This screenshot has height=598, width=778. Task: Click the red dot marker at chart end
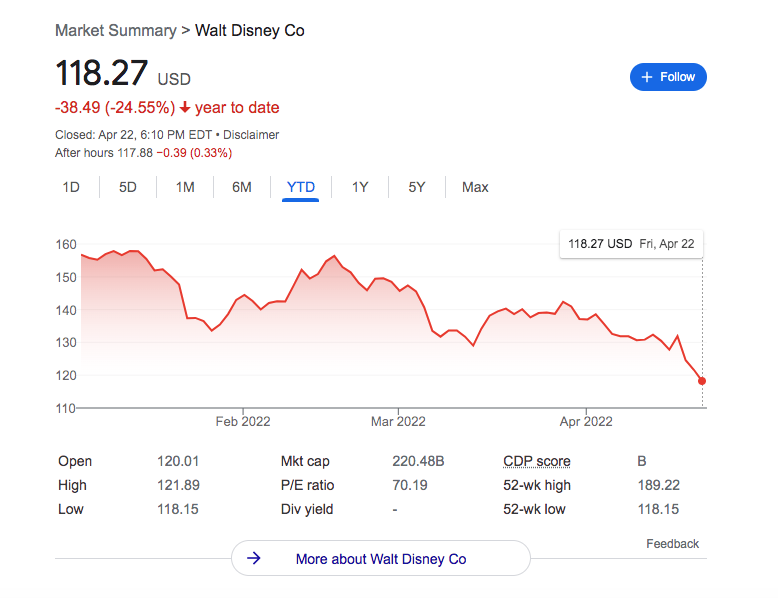[x=702, y=381]
